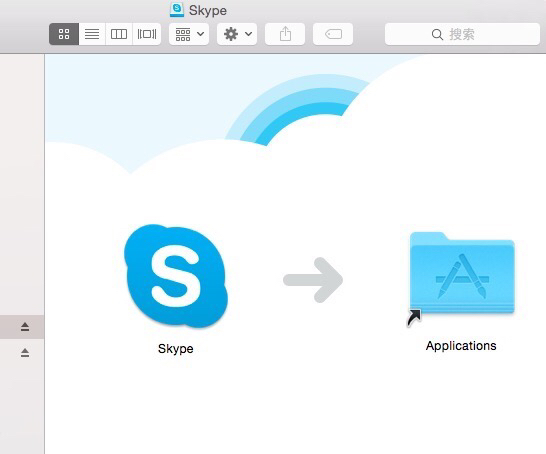Image resolution: width=546 pixels, height=454 pixels.
Task: Click the Edit Tags button
Action: pyautogui.click(x=333, y=34)
